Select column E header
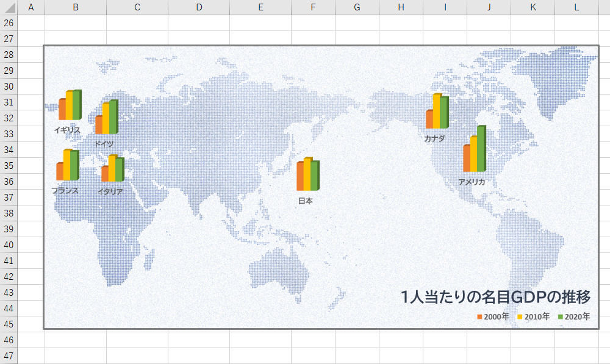Viewport: 610px width, 364px height. (x=260, y=7)
